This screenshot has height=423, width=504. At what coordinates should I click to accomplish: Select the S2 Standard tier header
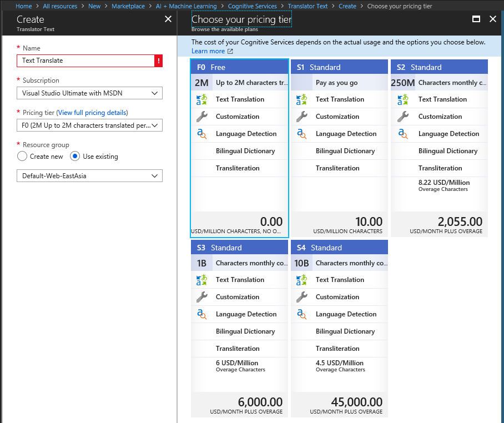440,67
